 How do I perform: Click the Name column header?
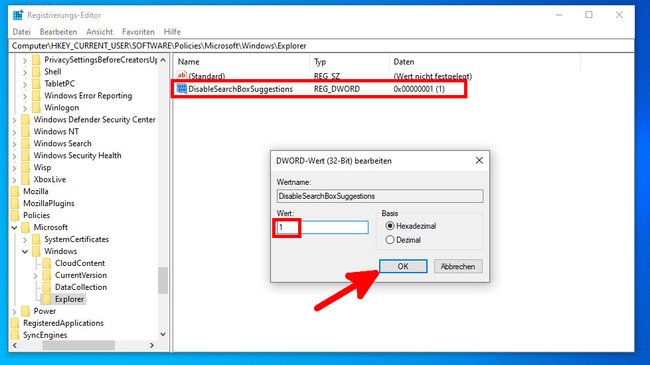242,62
